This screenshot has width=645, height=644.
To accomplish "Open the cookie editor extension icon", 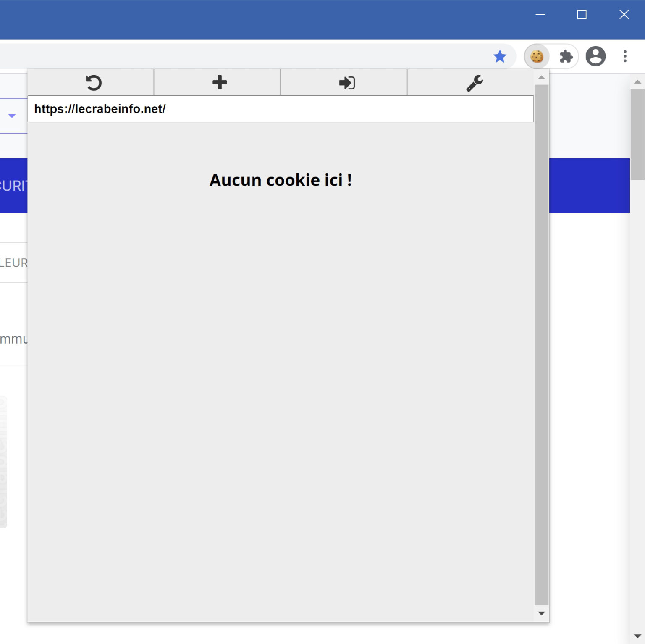I will pos(537,56).
